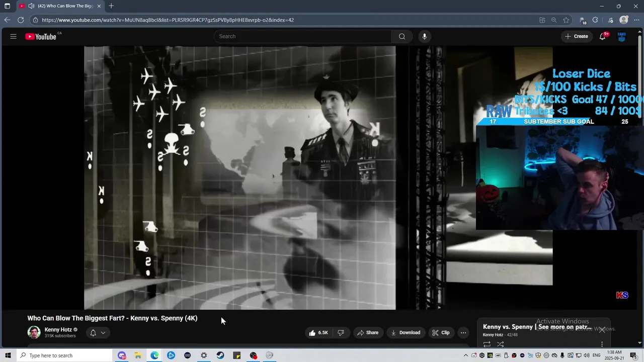Open the Create menu
This screenshot has height=362, width=644.
coord(577,36)
